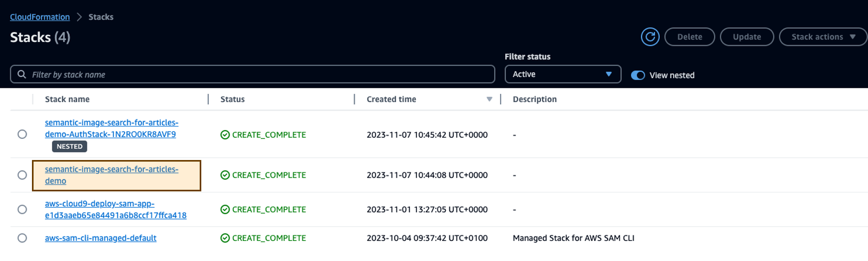Screen dimensions: 868x261
Task: Open the semantic-image-search-for-articles-demo stack link
Action: tap(111, 175)
